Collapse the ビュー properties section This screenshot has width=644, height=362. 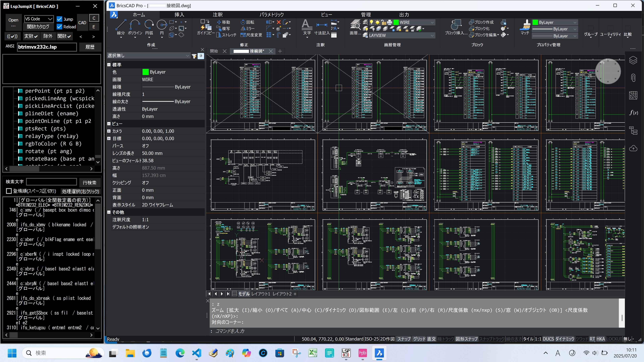109,124
